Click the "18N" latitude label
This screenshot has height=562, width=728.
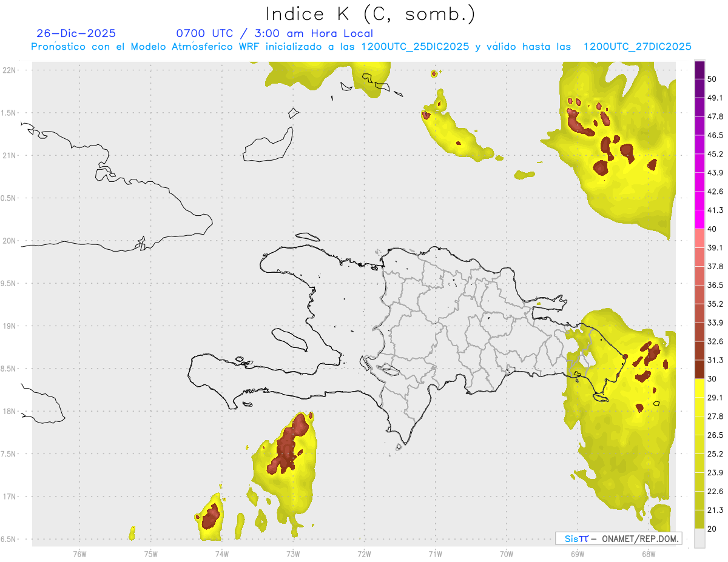[x=8, y=411]
